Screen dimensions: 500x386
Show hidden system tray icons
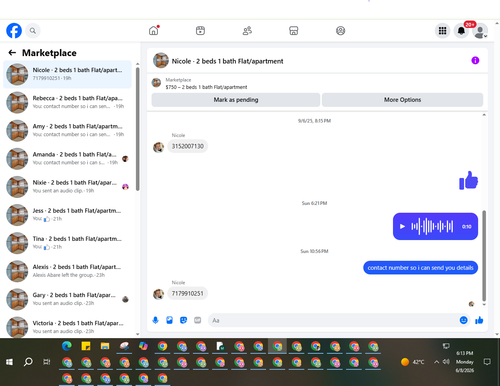coord(436,362)
